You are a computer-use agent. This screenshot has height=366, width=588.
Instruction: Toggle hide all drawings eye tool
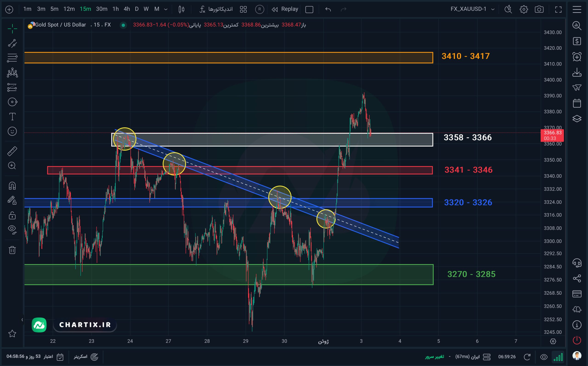[x=12, y=229]
